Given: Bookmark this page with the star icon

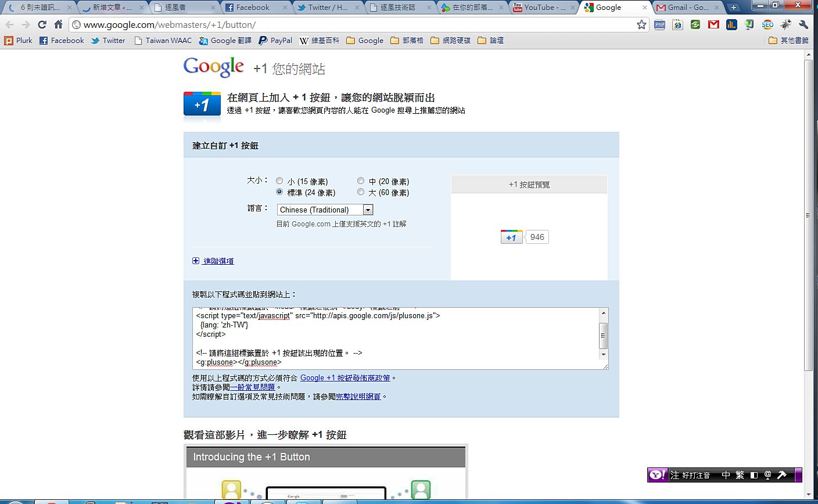Looking at the screenshot, I should click(x=641, y=24).
